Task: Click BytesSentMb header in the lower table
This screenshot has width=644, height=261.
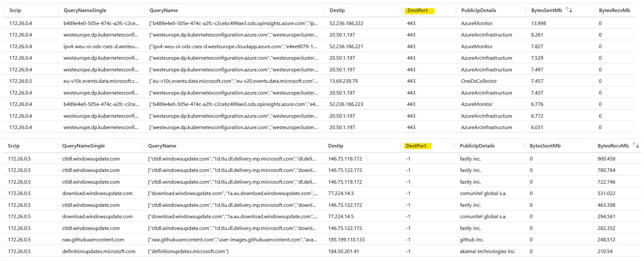Action: pos(545,146)
